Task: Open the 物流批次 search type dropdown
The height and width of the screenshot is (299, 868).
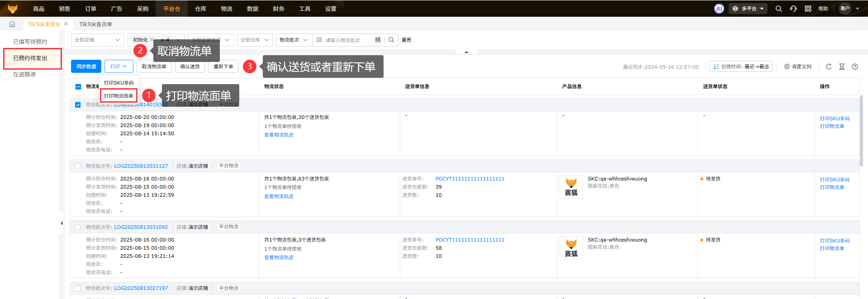Action: 294,40
